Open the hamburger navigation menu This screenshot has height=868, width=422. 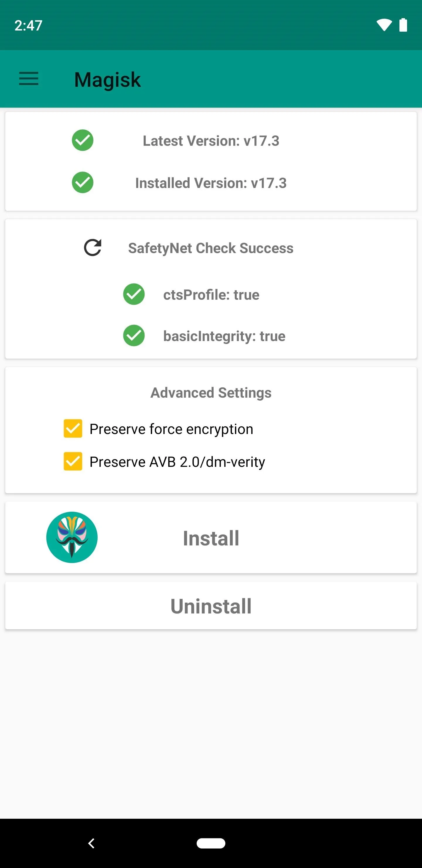tap(29, 79)
